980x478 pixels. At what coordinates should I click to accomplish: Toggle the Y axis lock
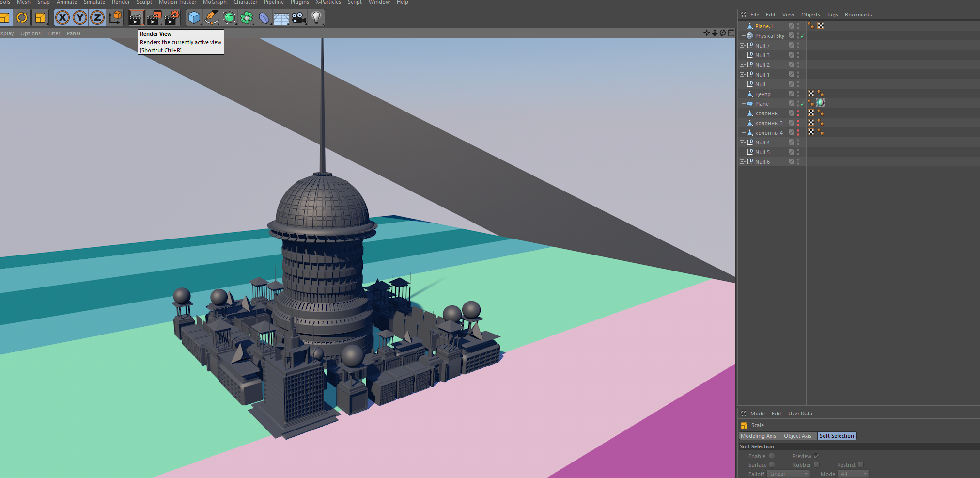click(x=80, y=18)
